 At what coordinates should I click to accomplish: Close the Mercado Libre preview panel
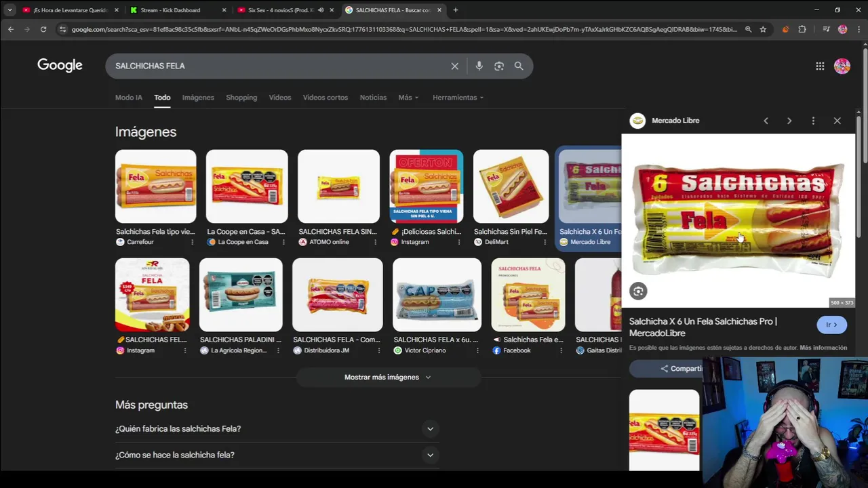[x=837, y=121]
